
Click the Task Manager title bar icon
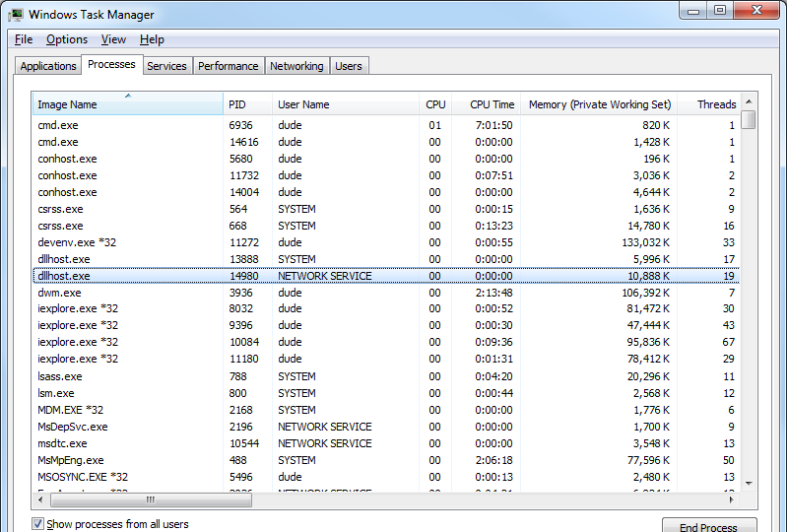pyautogui.click(x=16, y=15)
